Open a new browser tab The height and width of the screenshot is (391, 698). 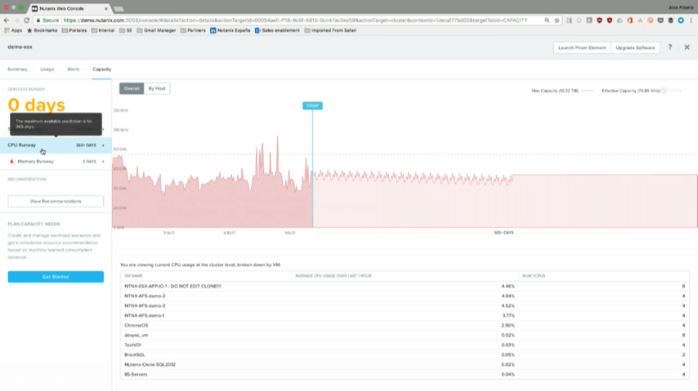118,8
